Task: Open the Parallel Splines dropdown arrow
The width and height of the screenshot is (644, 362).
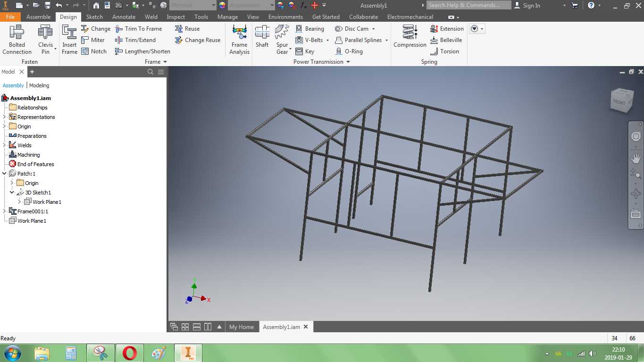Action: (x=386, y=40)
